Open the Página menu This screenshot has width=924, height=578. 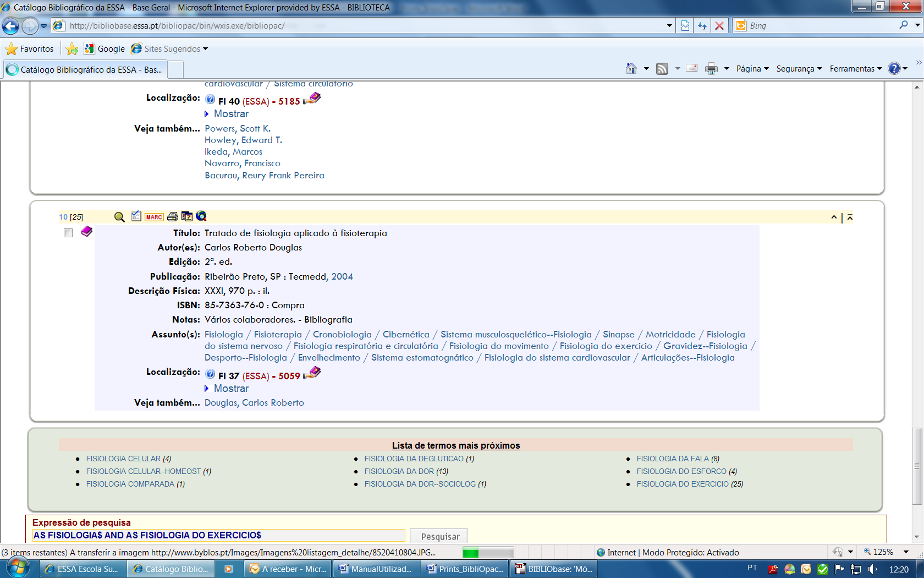(752, 69)
